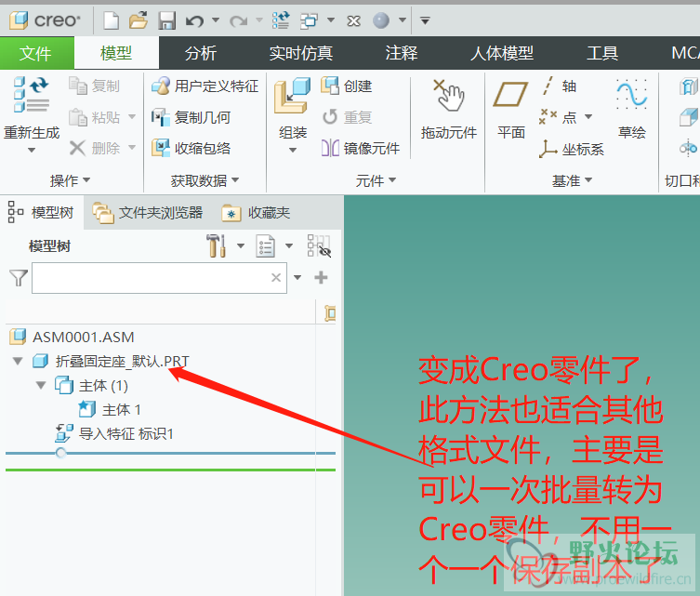Open the Human Model (人体模型) tab

[502, 53]
